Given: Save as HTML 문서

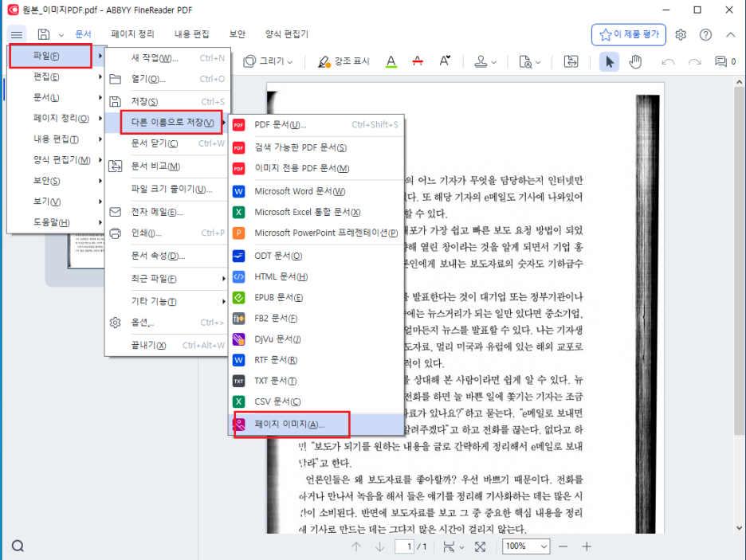Looking at the screenshot, I should coord(317,276).
